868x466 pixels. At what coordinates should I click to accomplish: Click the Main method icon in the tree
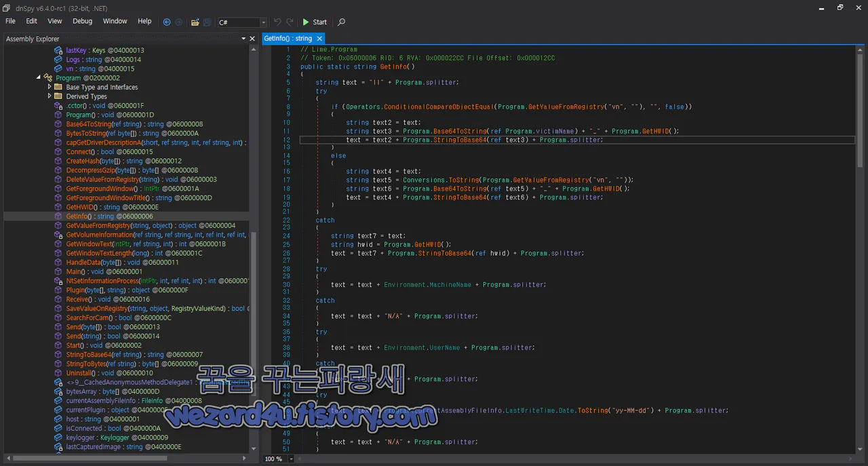[58, 271]
